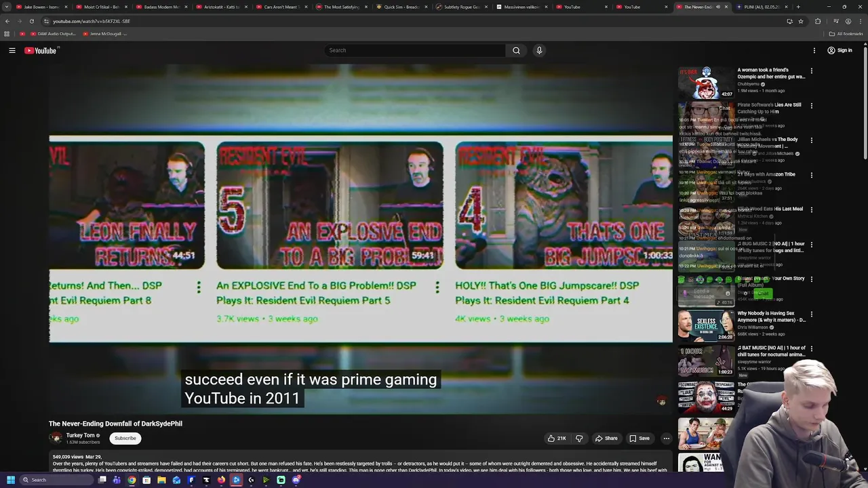Open All Bookmarks folder
Viewport: 868px width, 488px height.
846,33
